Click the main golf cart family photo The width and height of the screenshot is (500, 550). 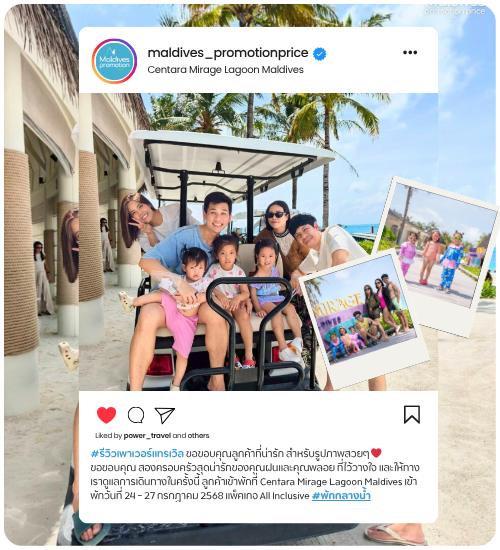[x=225, y=242]
